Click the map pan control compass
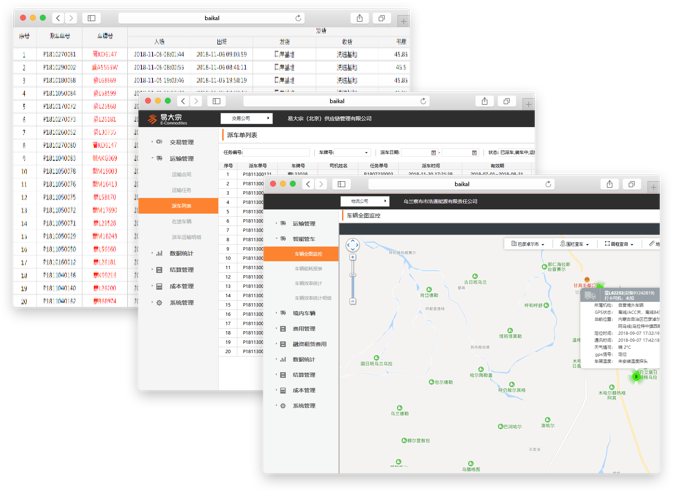673x492 pixels. (352, 244)
